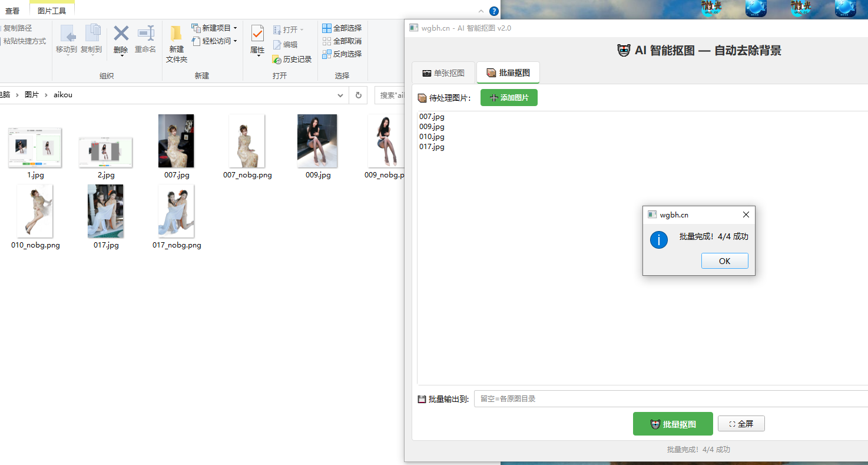Click OK in the batch complete dialog
The height and width of the screenshot is (465, 868).
[x=724, y=261]
